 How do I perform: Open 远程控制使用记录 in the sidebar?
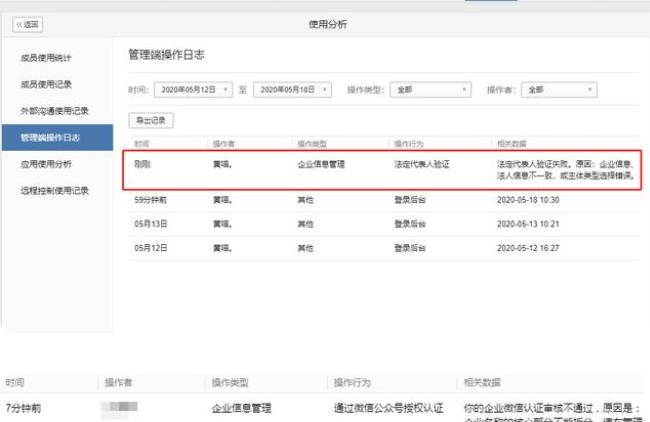click(x=54, y=190)
